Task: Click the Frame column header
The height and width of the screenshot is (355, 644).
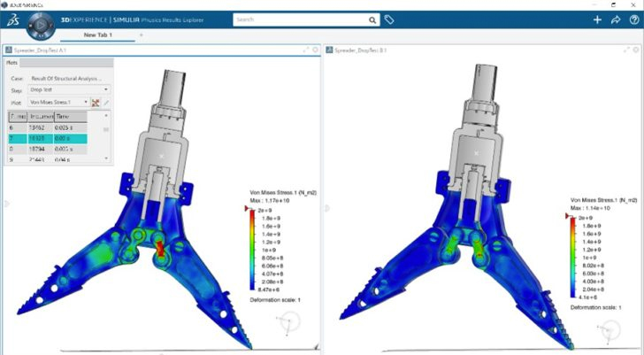Action: [18, 117]
